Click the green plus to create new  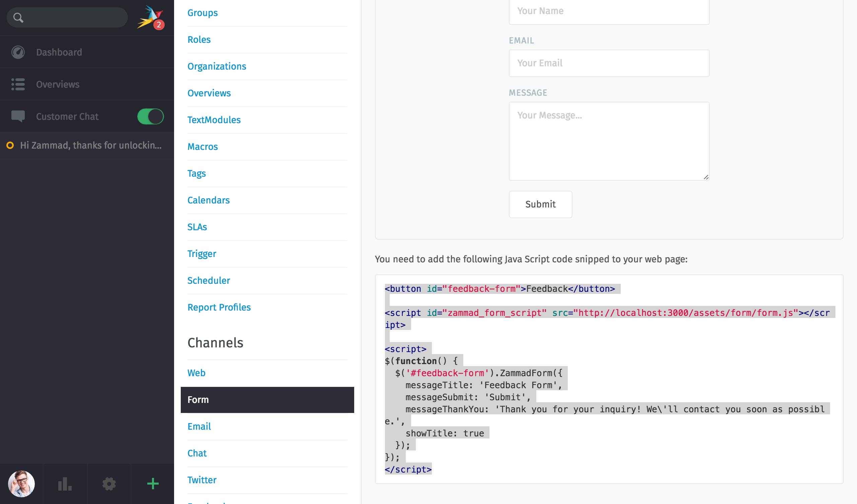point(153,484)
